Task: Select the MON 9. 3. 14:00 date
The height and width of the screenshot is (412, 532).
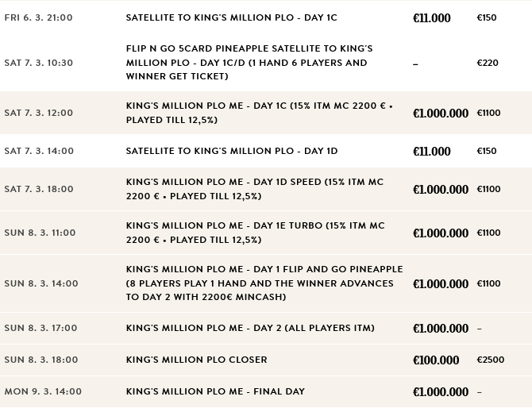Action: click(43, 391)
